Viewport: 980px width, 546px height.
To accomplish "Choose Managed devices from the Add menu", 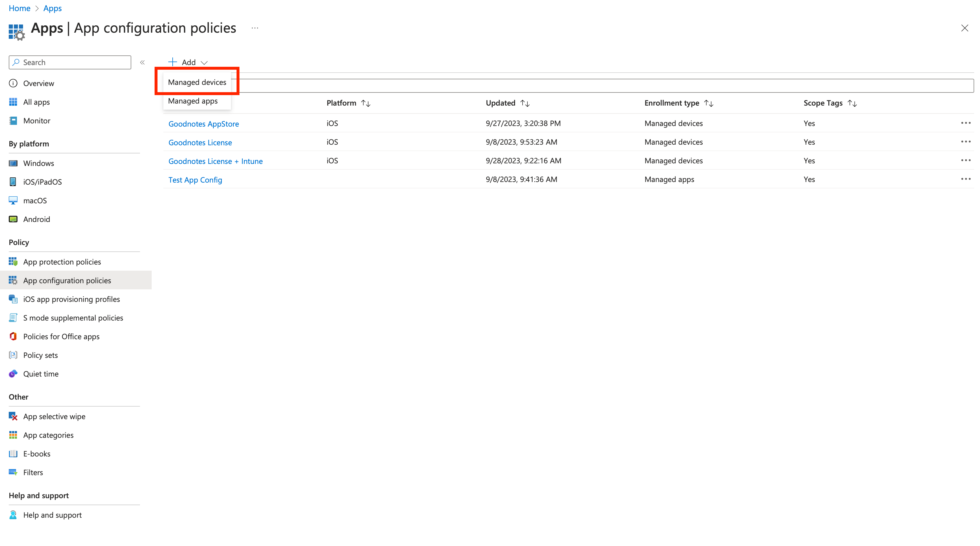I will click(x=197, y=82).
